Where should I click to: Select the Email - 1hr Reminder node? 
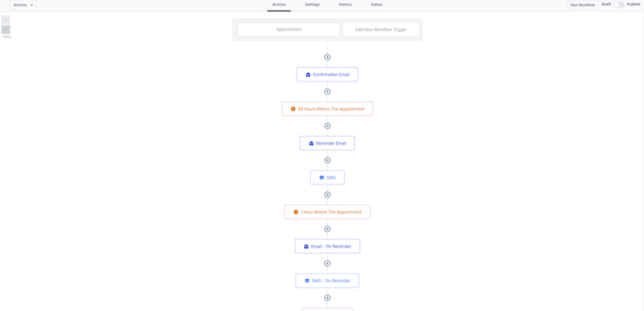pos(327,246)
